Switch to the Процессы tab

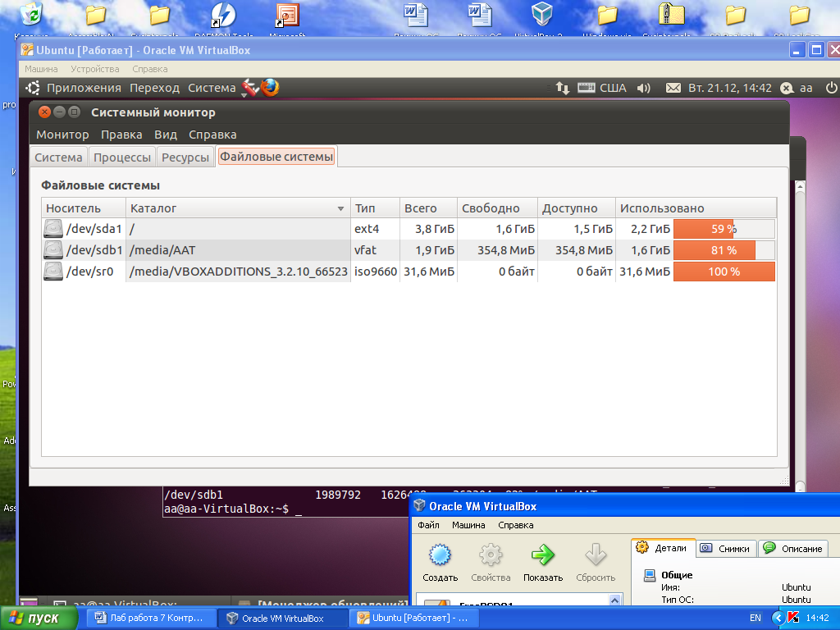point(122,157)
